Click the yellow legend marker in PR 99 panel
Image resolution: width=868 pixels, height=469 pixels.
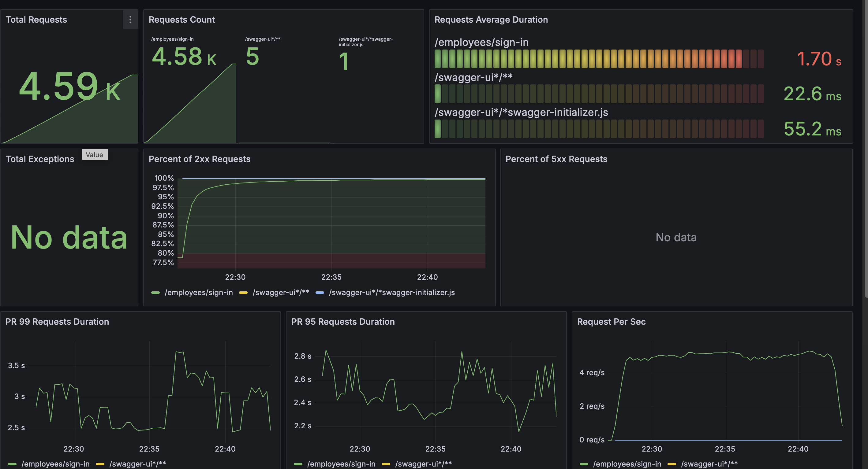pos(100,464)
